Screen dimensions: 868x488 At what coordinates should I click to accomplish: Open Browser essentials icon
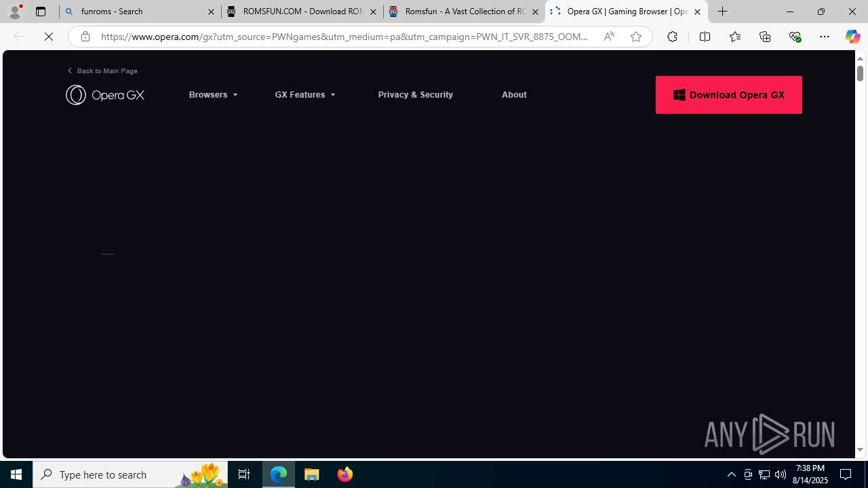click(795, 37)
